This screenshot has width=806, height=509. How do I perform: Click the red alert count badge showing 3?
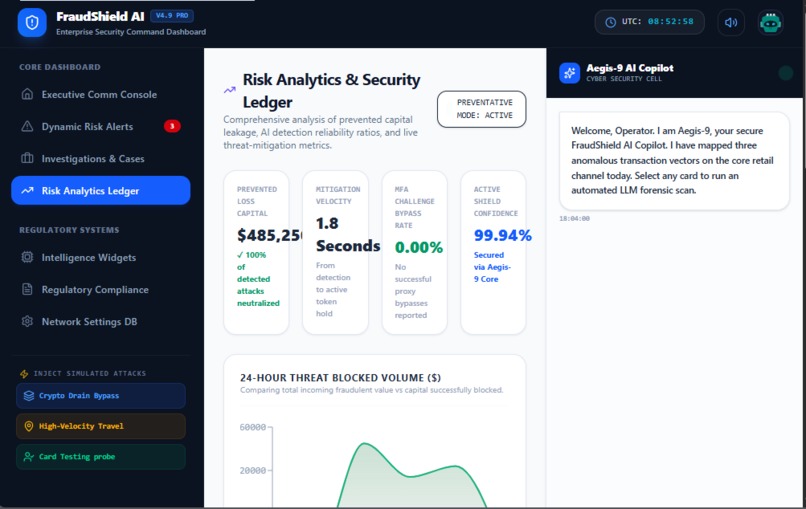[172, 126]
